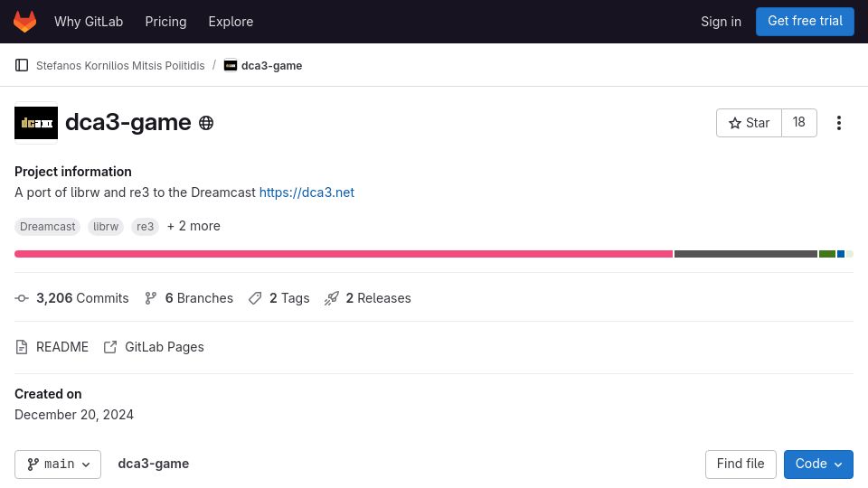Click the Find file button
Image resolution: width=868 pixels, height=488 pixels.
[741, 465]
